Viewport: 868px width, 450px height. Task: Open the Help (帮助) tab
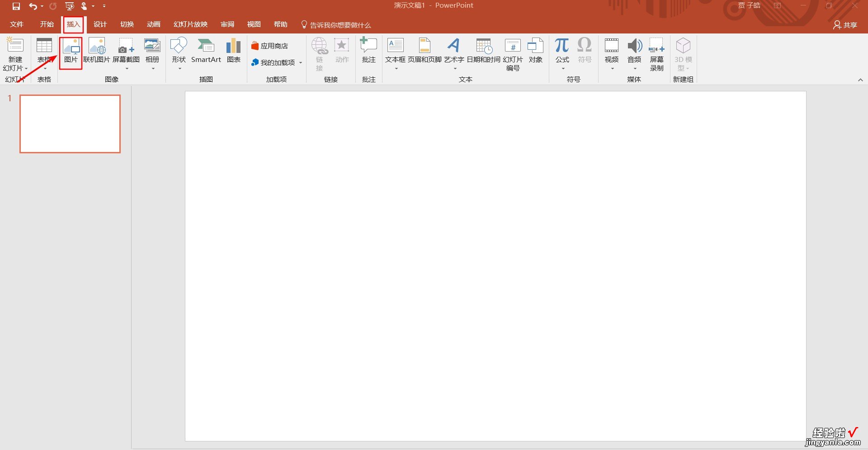click(280, 24)
